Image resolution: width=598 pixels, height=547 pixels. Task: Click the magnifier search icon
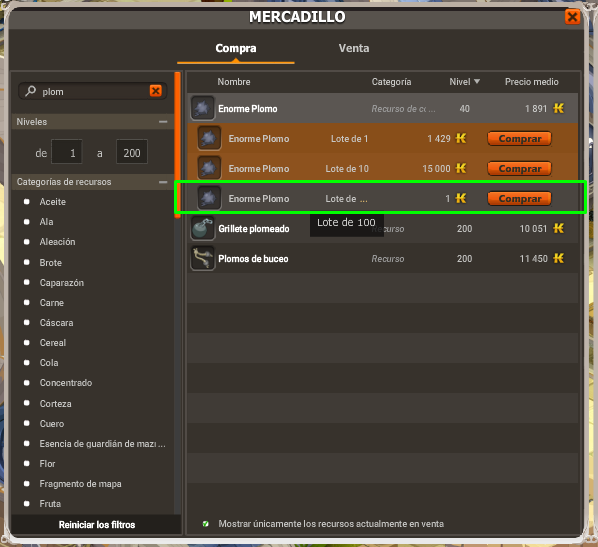tap(31, 91)
